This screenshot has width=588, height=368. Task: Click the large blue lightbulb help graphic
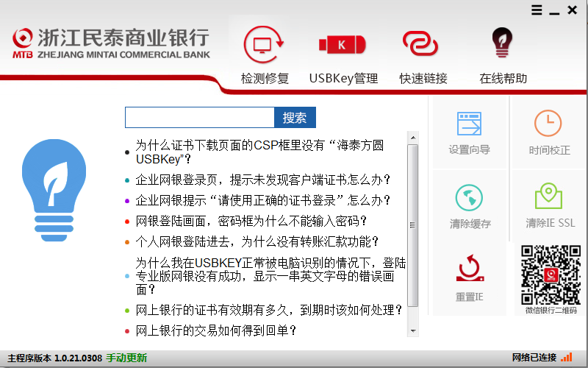coord(54,190)
